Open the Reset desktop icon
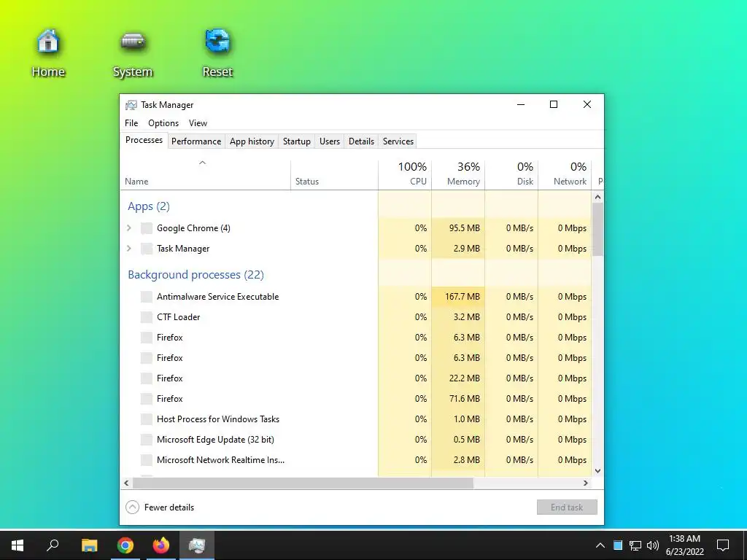This screenshot has width=747, height=560. pyautogui.click(x=217, y=52)
